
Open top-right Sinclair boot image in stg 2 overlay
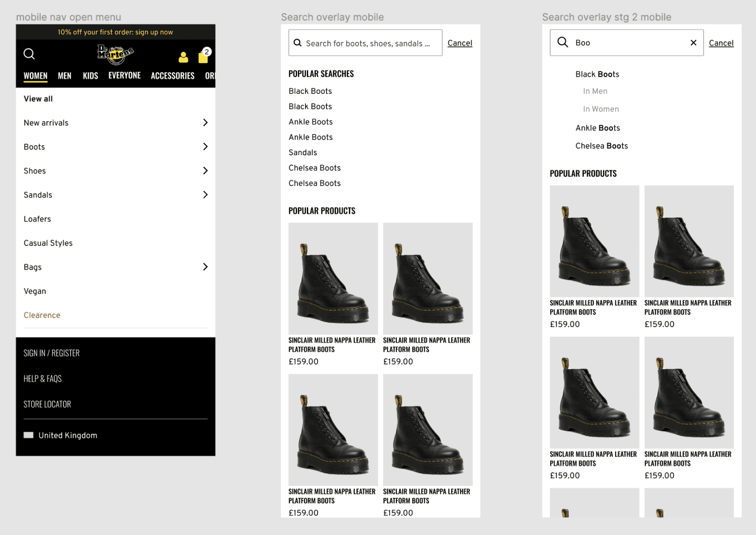point(689,241)
